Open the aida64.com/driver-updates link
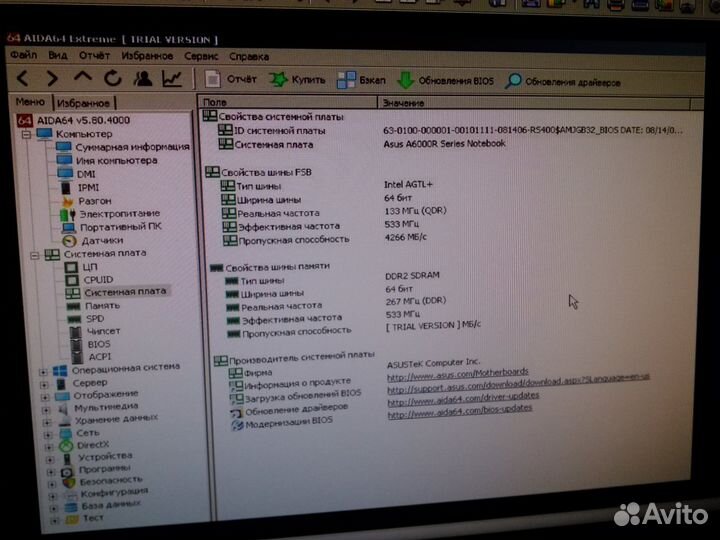Viewport: 720px width, 540px height. pos(463,399)
